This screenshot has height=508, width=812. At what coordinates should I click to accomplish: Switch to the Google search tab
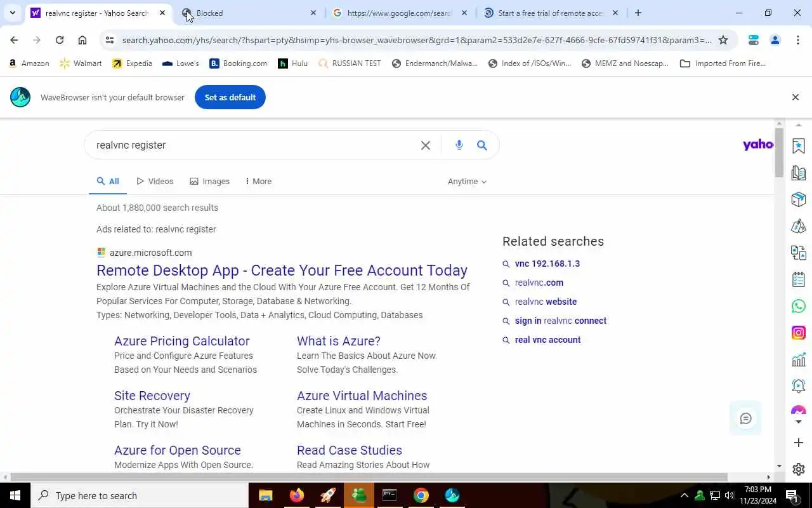400,13
